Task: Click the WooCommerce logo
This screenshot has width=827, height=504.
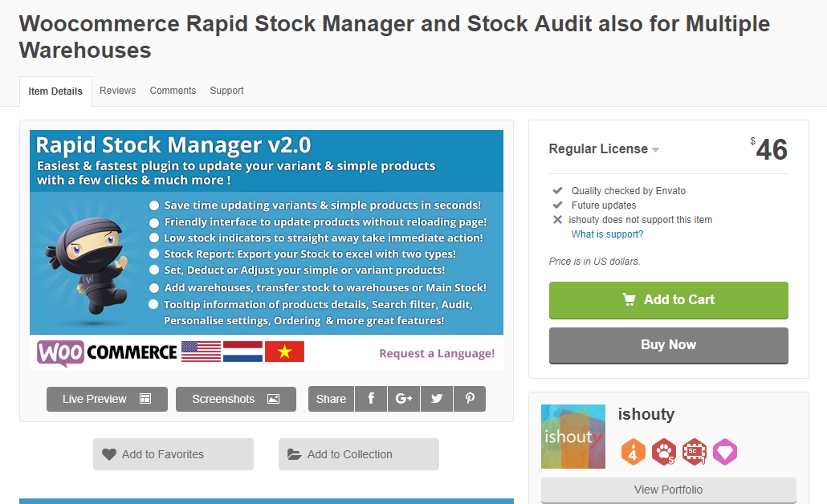Action: pyautogui.click(x=107, y=352)
